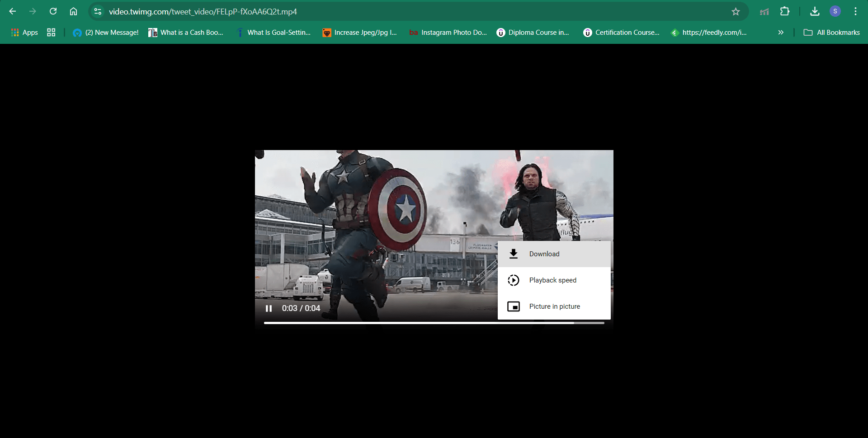
Task: Open the Apps bookmark shortcut
Action: pos(24,33)
